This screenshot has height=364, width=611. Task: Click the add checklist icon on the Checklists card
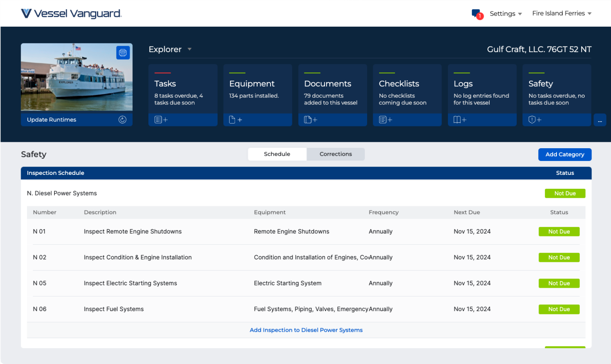[x=385, y=119]
